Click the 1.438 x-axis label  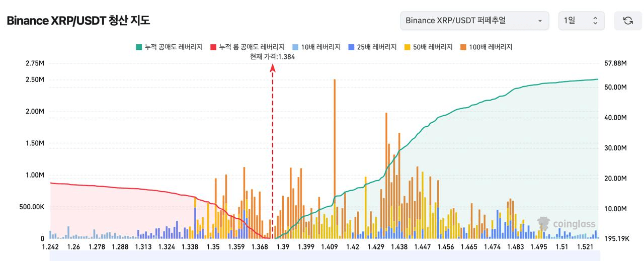tap(399, 247)
